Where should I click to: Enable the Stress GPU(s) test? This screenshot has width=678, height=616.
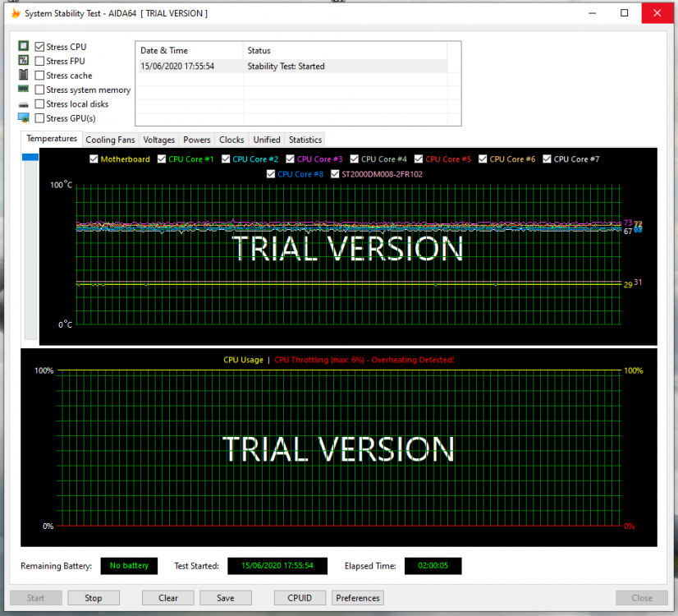[38, 117]
